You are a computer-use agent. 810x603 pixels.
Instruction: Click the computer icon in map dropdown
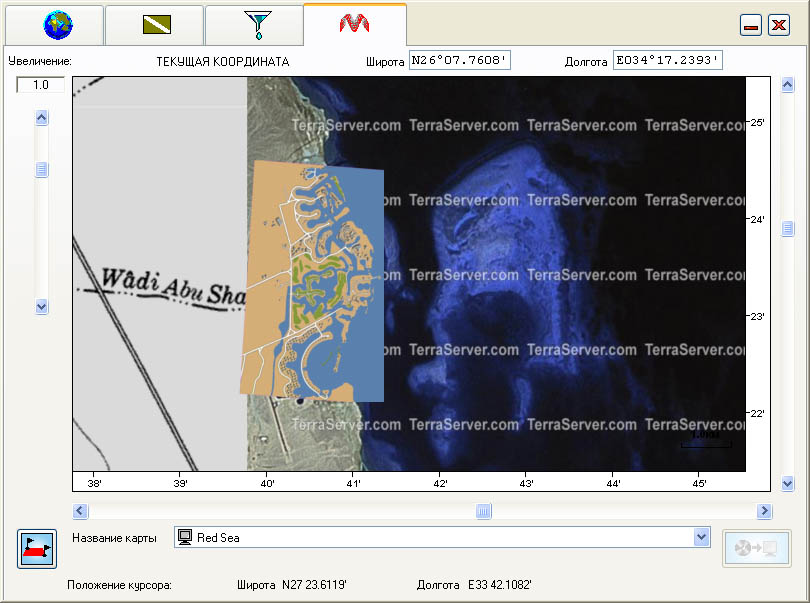click(x=185, y=537)
